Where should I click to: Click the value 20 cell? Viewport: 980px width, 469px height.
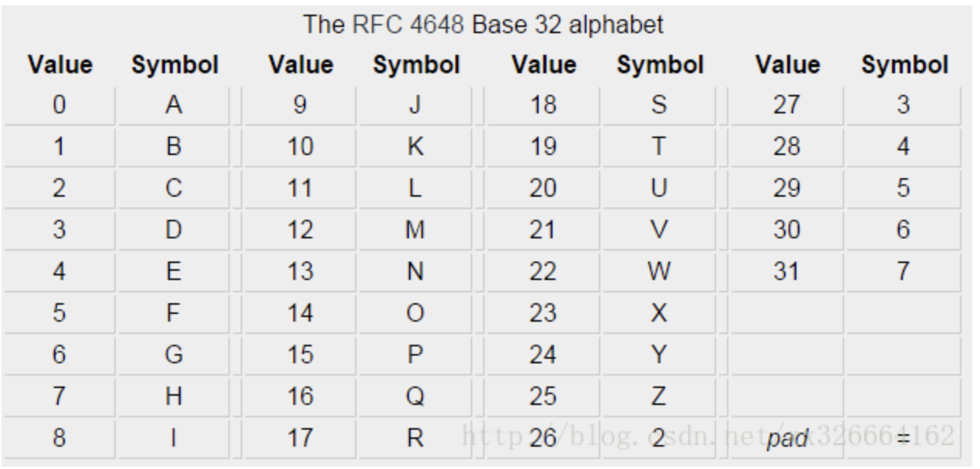tap(544, 188)
